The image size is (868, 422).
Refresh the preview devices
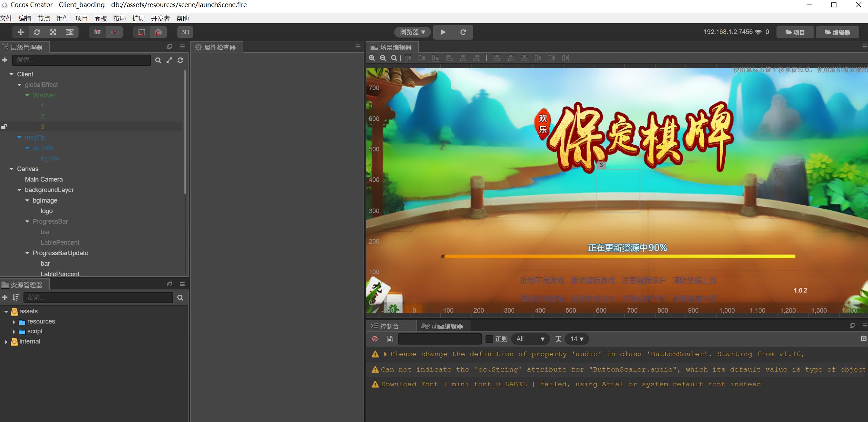(x=463, y=32)
